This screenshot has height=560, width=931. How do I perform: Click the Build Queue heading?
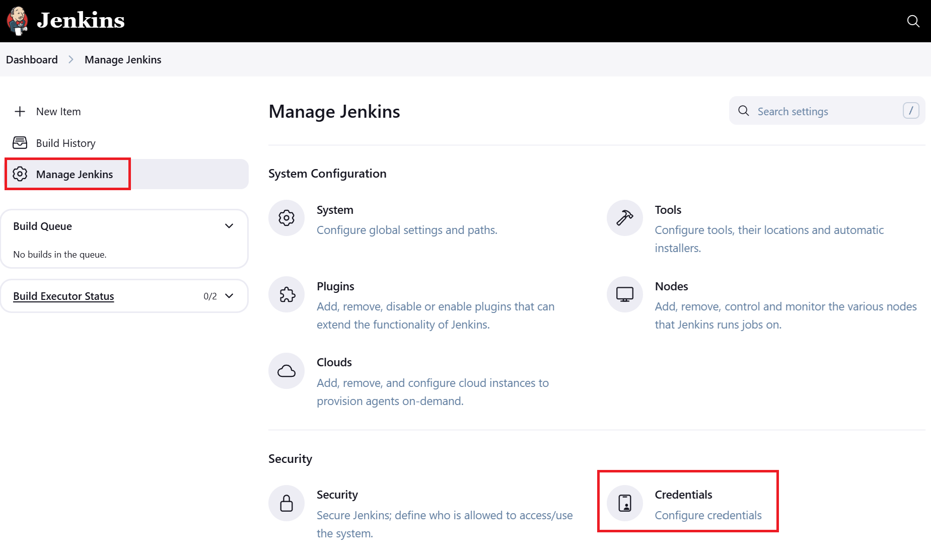[43, 226]
